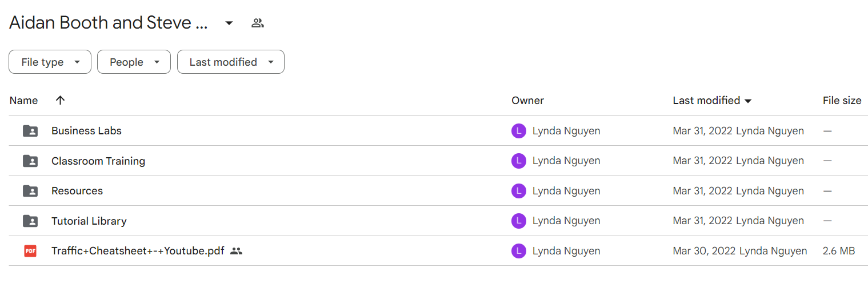Click shared indicator icon next to Traffic+Cheatsheet PDF
The width and height of the screenshot is (868, 291).
237,251
